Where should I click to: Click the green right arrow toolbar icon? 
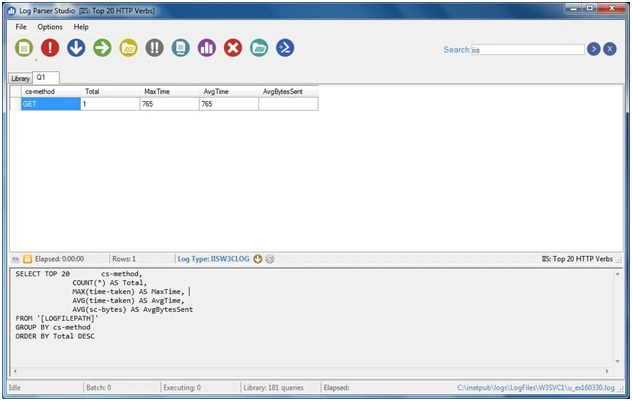pos(102,48)
